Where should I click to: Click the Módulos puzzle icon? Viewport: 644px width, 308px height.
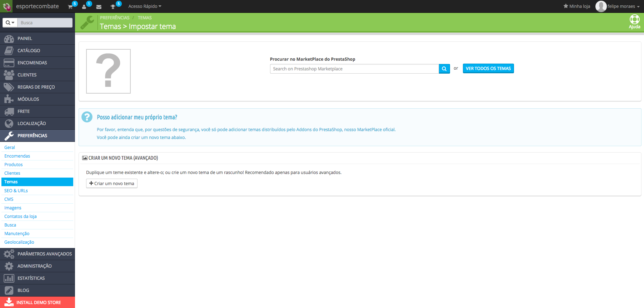click(9, 99)
